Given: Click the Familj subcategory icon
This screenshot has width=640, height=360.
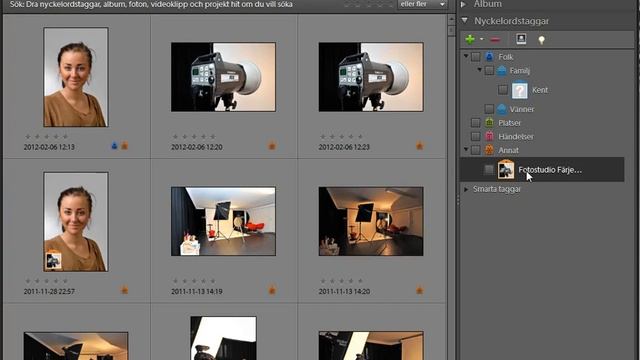Looking at the screenshot, I should pos(502,71).
